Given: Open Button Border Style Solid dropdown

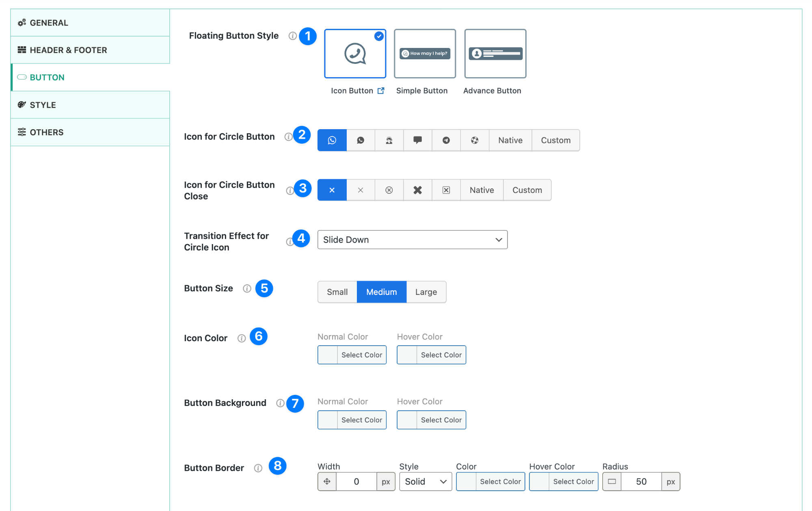Looking at the screenshot, I should pos(425,481).
